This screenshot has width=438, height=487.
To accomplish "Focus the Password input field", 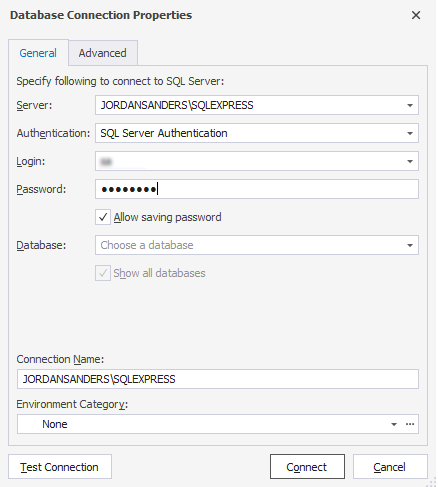I will point(257,189).
